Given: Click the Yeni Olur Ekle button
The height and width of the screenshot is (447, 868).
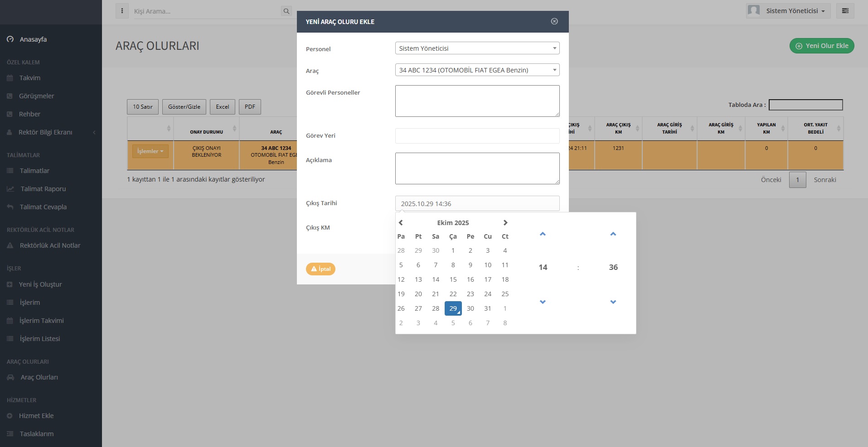Looking at the screenshot, I should (821, 46).
